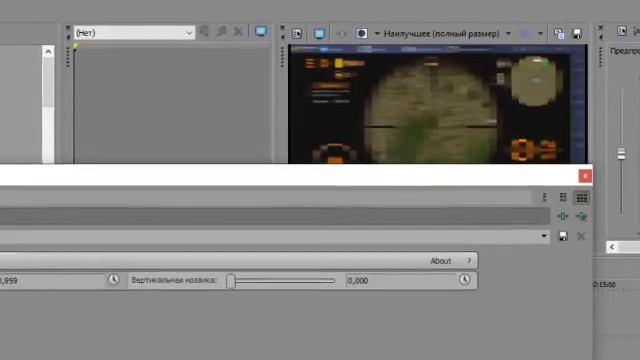Switch FX dialog to large grid view
The width and height of the screenshot is (640, 360).
coord(581,198)
